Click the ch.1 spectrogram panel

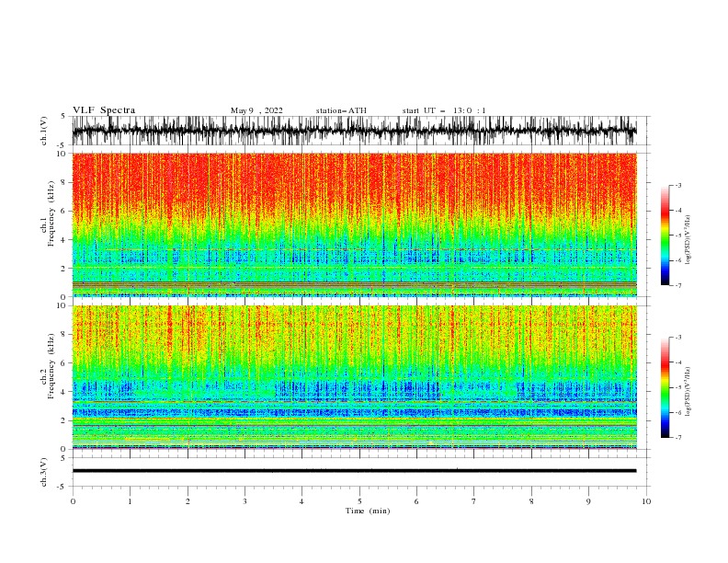354,224
